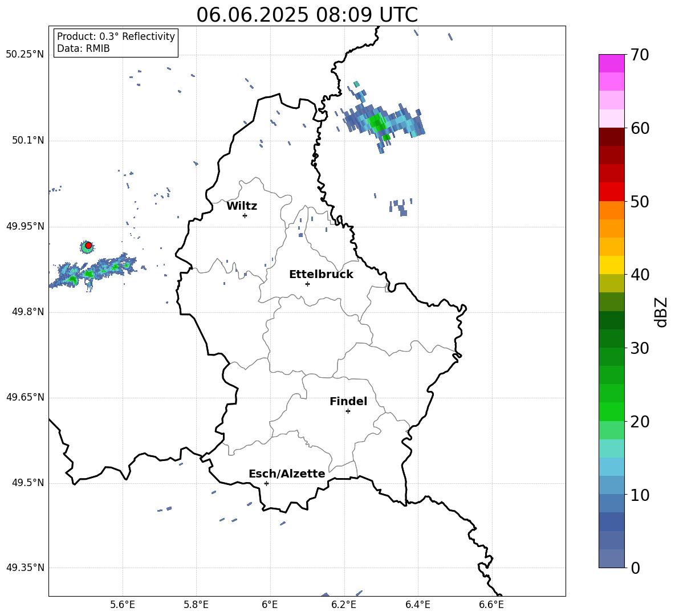This screenshot has height=616, width=675.
Task: Click the Findel cross marker
Action: 348,411
